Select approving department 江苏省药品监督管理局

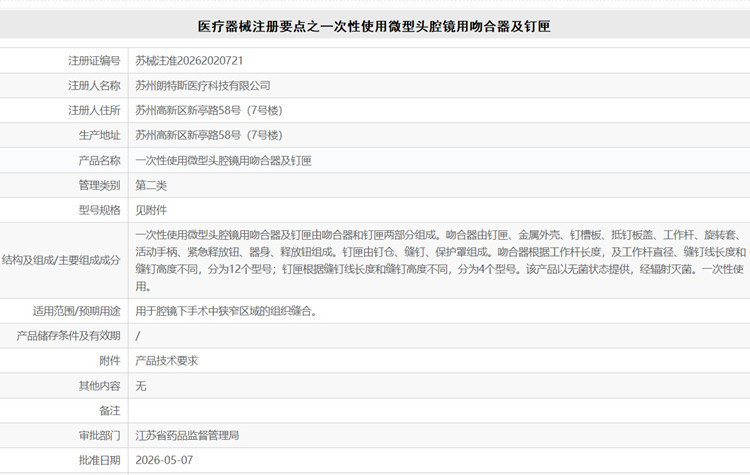click(187, 436)
